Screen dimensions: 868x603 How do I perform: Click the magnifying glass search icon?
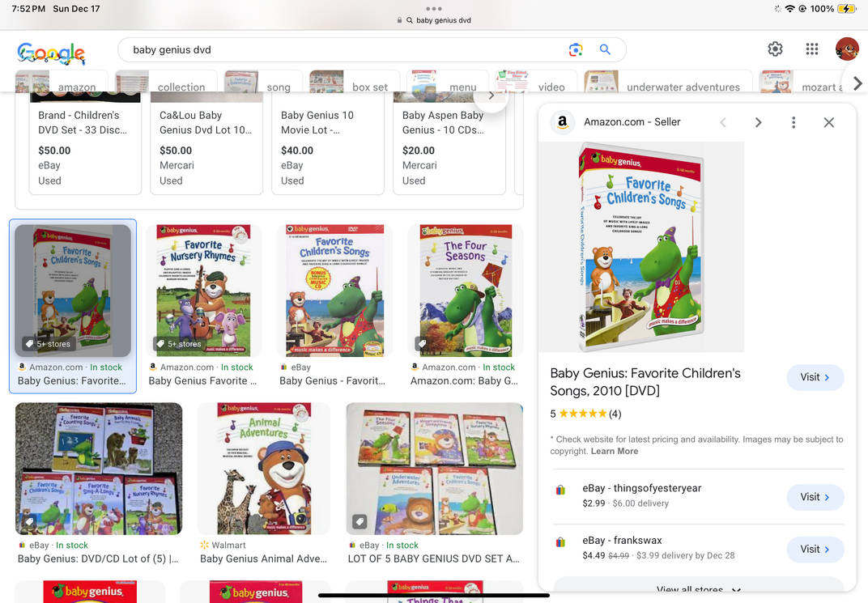605,49
